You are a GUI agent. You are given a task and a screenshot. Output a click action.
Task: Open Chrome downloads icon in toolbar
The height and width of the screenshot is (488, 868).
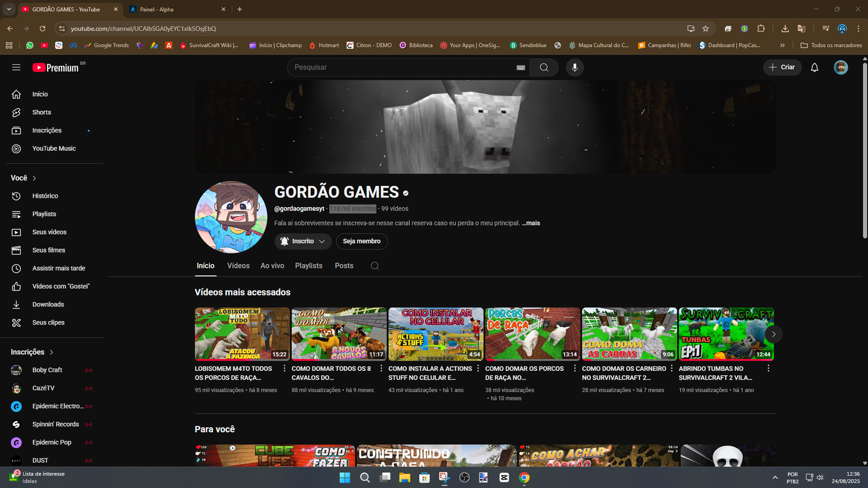[785, 28]
